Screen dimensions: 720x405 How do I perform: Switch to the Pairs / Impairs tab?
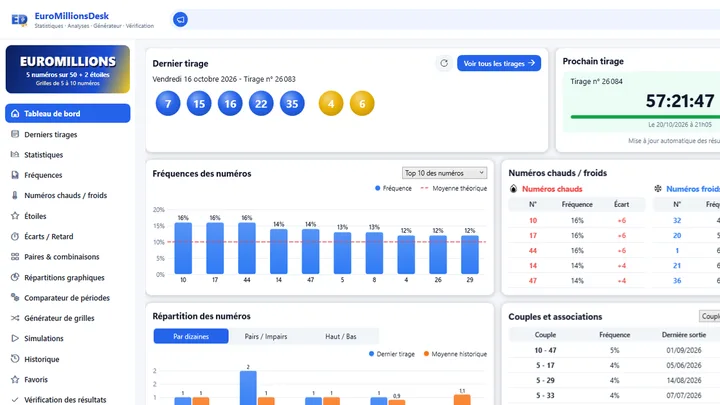click(x=266, y=336)
